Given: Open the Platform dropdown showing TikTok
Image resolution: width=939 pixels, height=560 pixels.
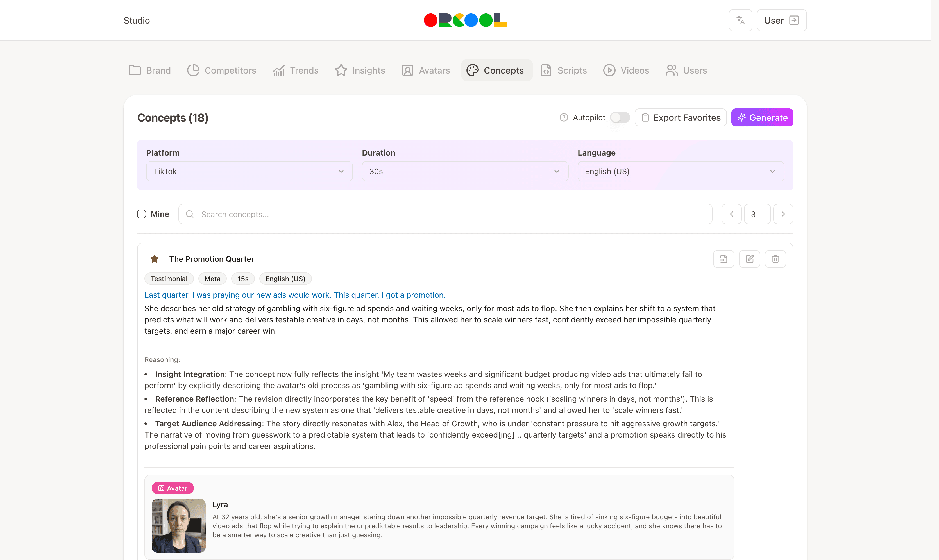Looking at the screenshot, I should (x=249, y=171).
